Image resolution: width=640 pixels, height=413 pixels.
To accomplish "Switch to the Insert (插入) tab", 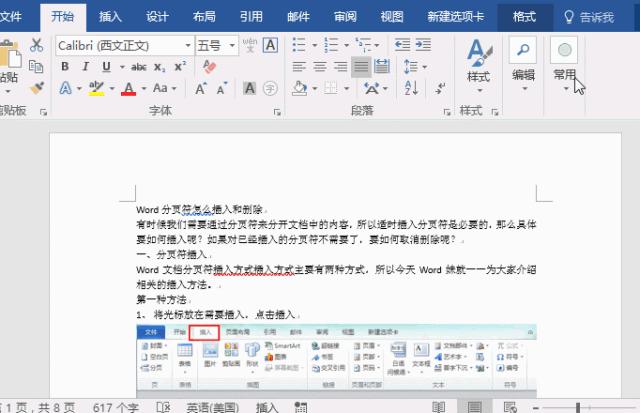I will (x=110, y=17).
